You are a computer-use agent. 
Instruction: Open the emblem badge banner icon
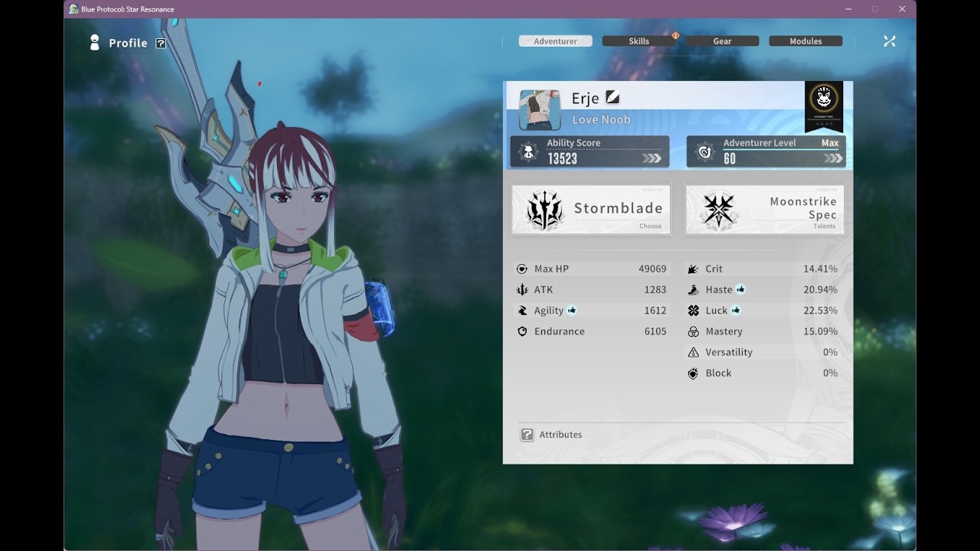(824, 106)
